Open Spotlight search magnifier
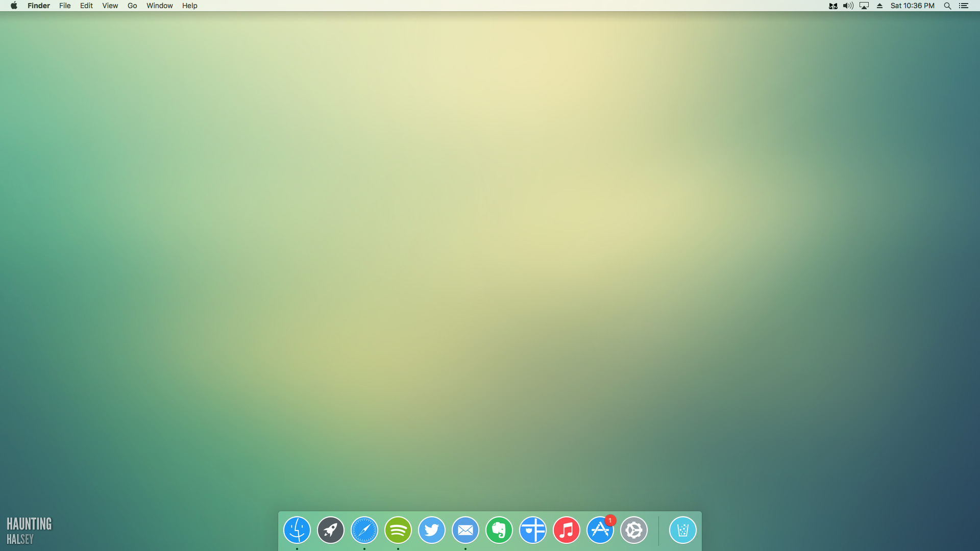Image resolution: width=980 pixels, height=551 pixels. [x=947, y=6]
